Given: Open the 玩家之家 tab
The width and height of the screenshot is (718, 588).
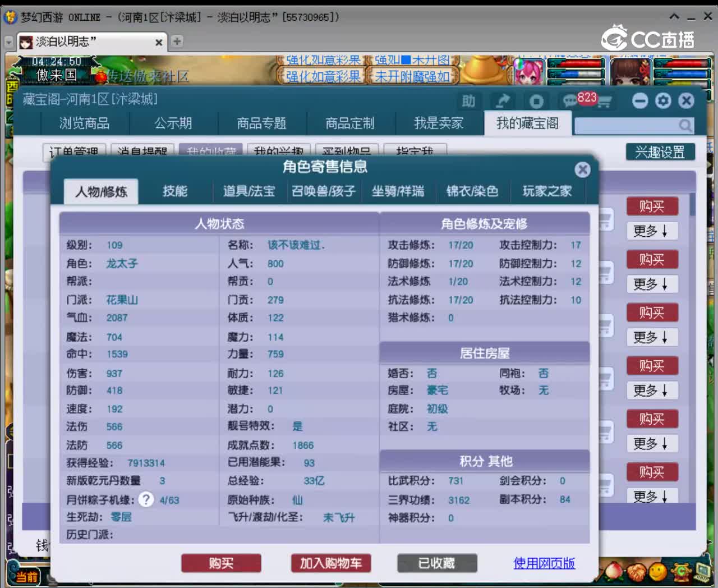Looking at the screenshot, I should click(x=547, y=191).
